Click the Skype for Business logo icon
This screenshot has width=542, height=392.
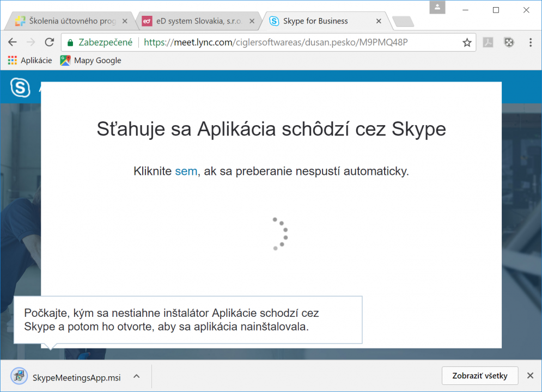[21, 88]
